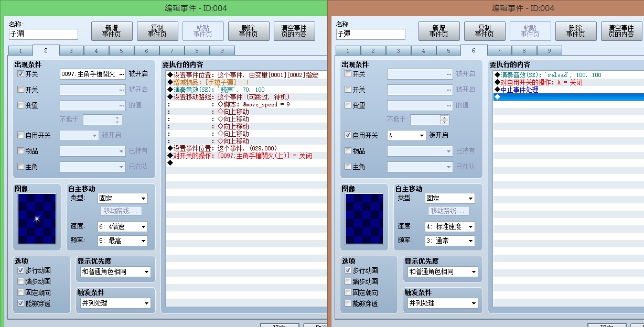Select '中止事件处理' command line in right window
This screenshot has height=327, width=644.
(568, 90)
